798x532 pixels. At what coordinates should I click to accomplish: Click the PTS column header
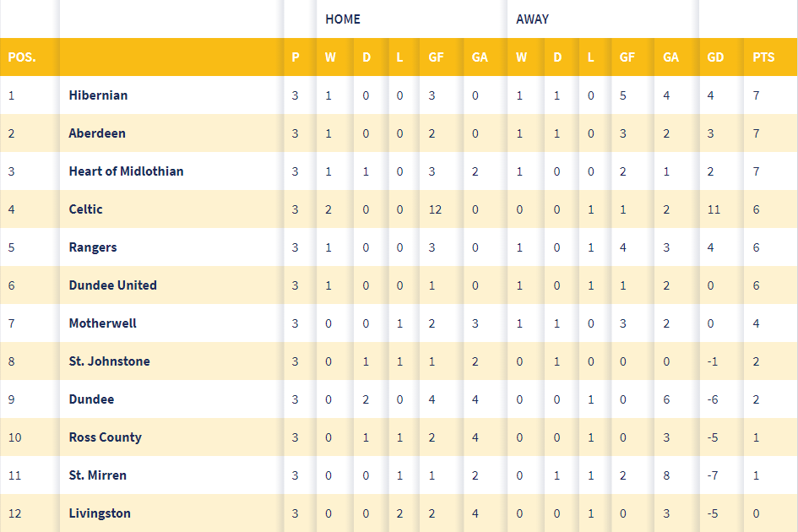pyautogui.click(x=763, y=57)
